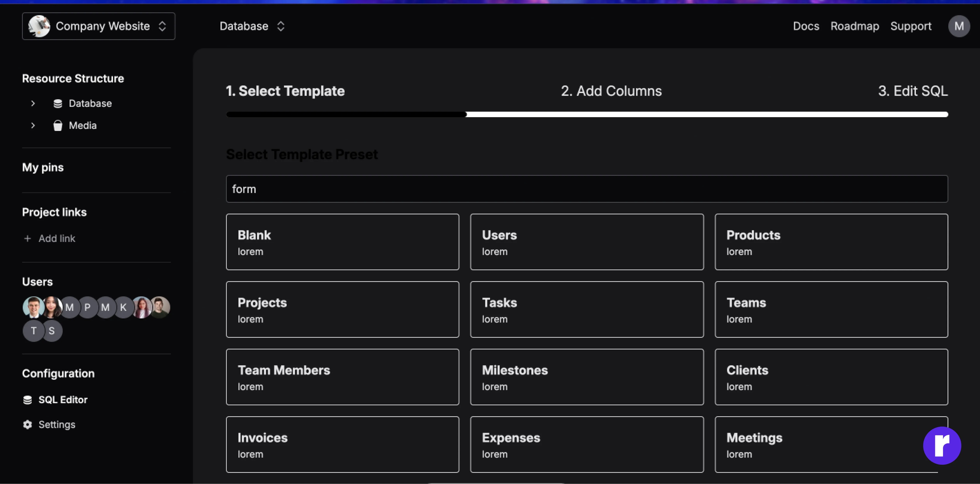The height and width of the screenshot is (484, 980).
Task: Open Settings in Configuration
Action: pyautogui.click(x=57, y=424)
